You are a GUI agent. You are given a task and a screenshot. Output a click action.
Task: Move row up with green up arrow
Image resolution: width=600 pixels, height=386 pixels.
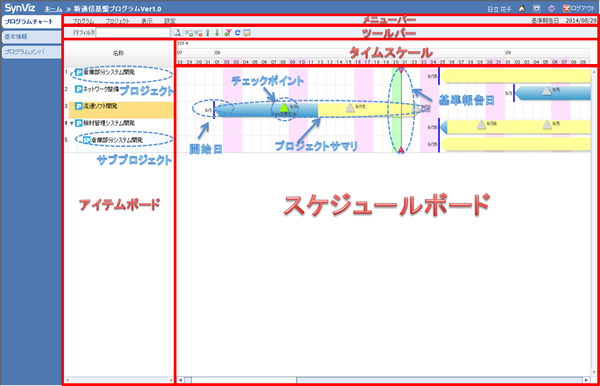coord(208,33)
